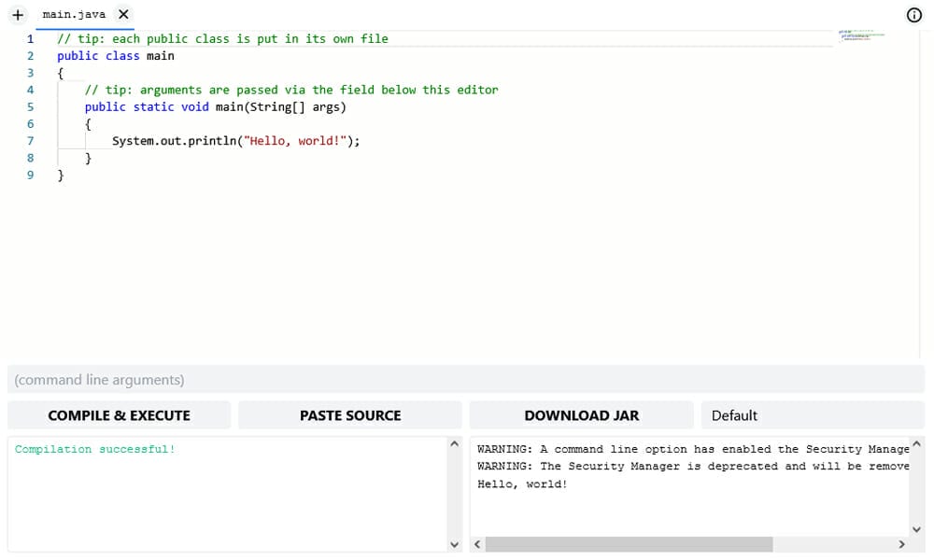Click the DOWNLOAD JAR button
Image resolution: width=934 pixels, height=560 pixels.
581,415
